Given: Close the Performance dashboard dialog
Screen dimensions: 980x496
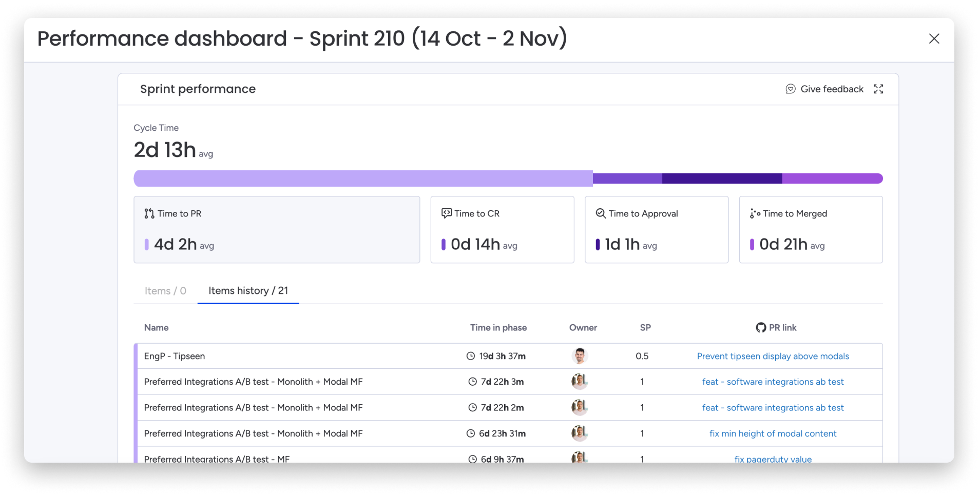Looking at the screenshot, I should coord(934,38).
